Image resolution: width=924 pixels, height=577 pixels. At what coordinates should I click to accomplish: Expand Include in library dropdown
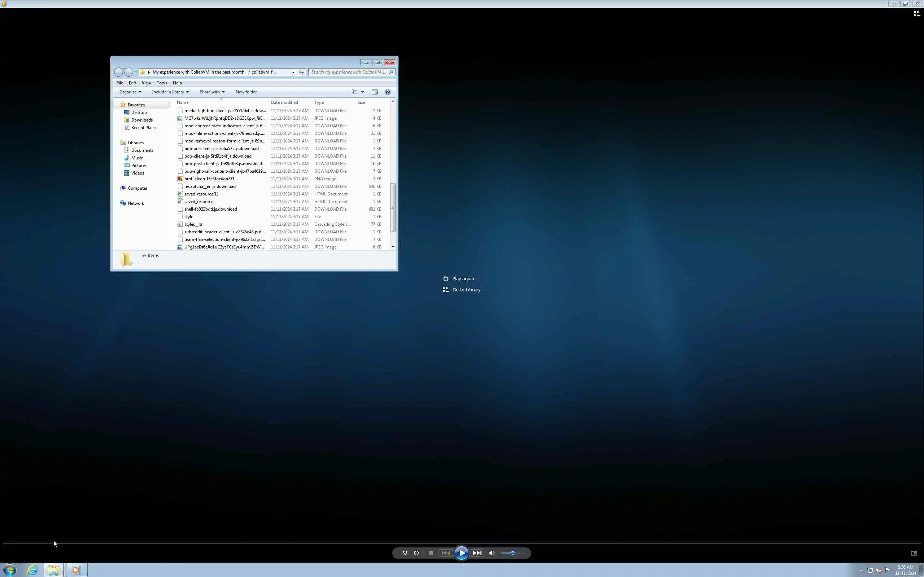170,92
